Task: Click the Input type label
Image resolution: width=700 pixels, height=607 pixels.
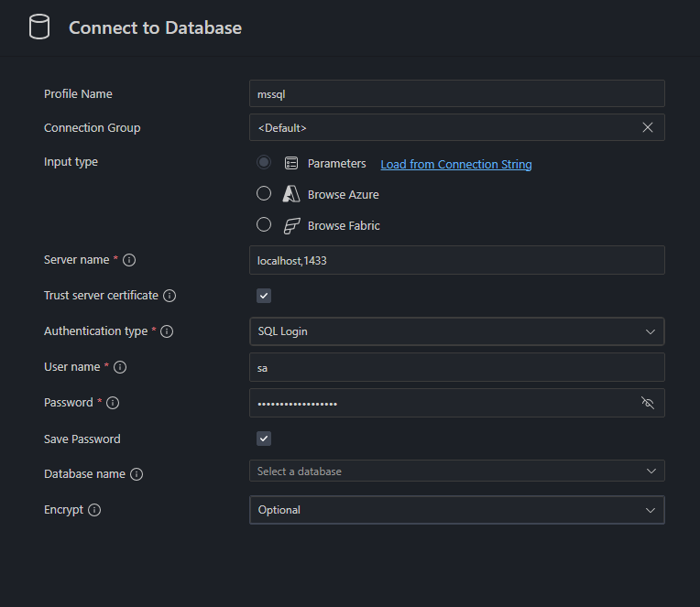Action: [71, 162]
